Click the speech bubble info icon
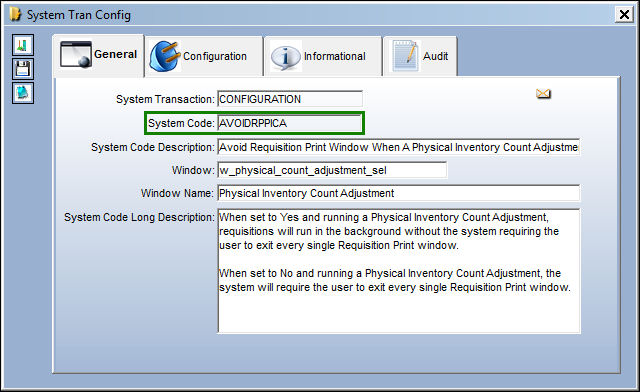Image resolution: width=640 pixels, height=392 pixels. pyautogui.click(x=285, y=56)
